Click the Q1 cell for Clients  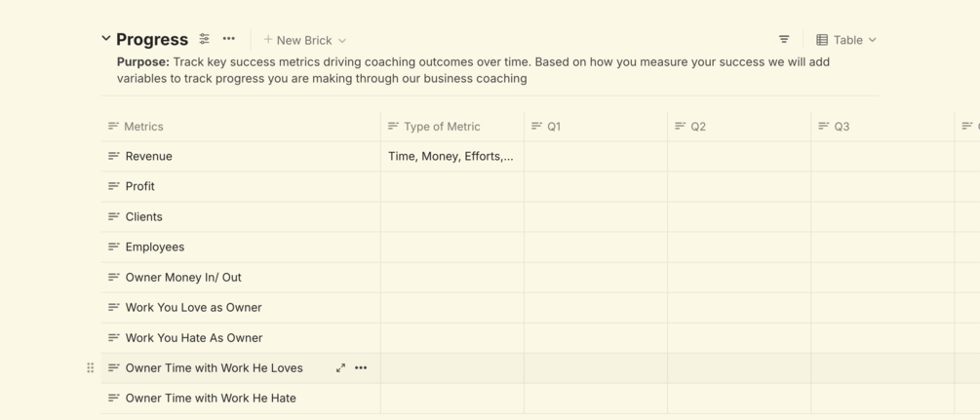pyautogui.click(x=595, y=216)
